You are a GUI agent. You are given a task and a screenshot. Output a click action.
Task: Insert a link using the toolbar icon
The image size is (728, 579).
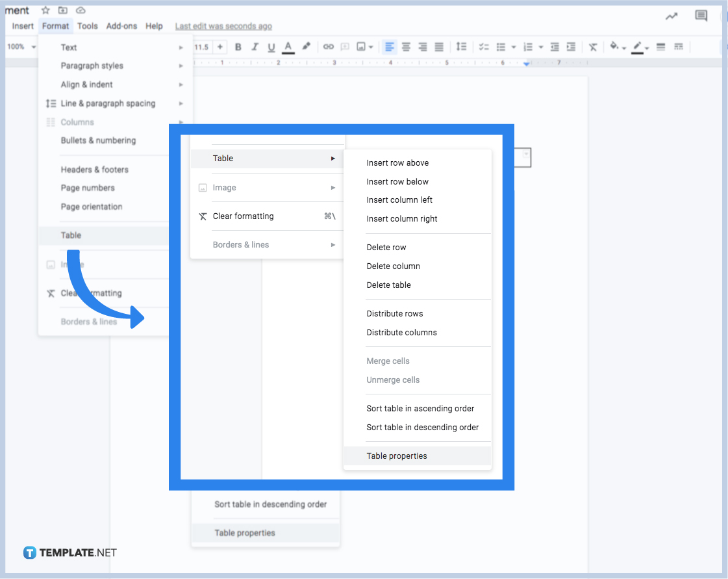pyautogui.click(x=329, y=47)
